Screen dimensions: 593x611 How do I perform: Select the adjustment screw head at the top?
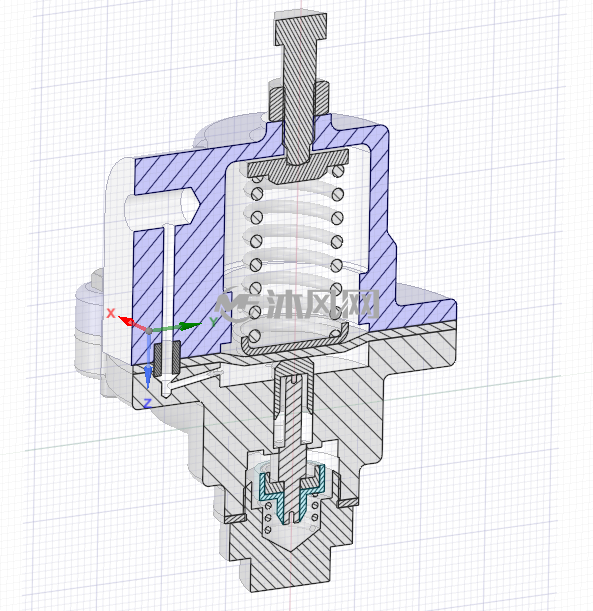coord(300,26)
